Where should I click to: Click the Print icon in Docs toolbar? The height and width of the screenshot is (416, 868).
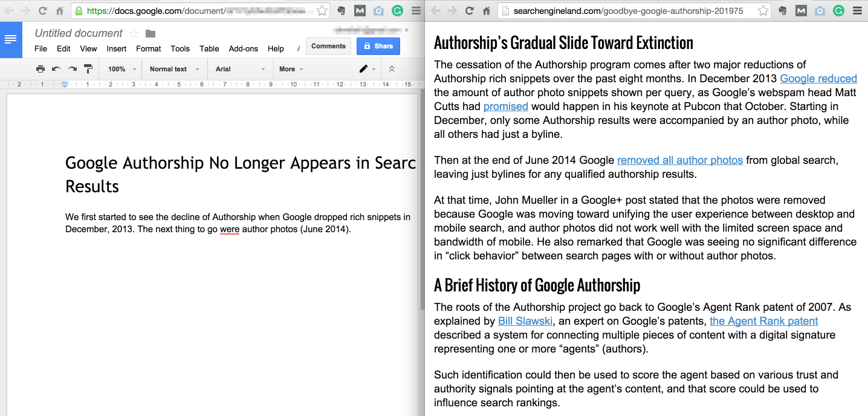point(40,69)
